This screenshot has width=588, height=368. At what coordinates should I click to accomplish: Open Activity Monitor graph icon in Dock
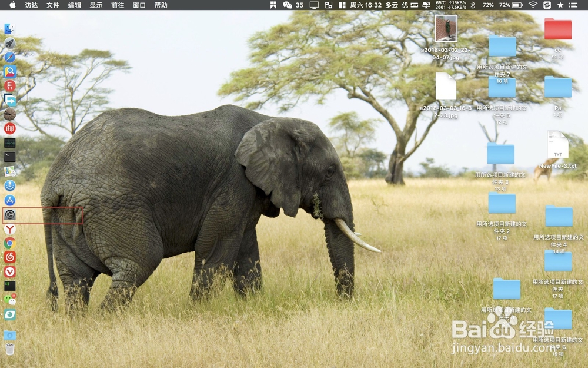[9, 142]
